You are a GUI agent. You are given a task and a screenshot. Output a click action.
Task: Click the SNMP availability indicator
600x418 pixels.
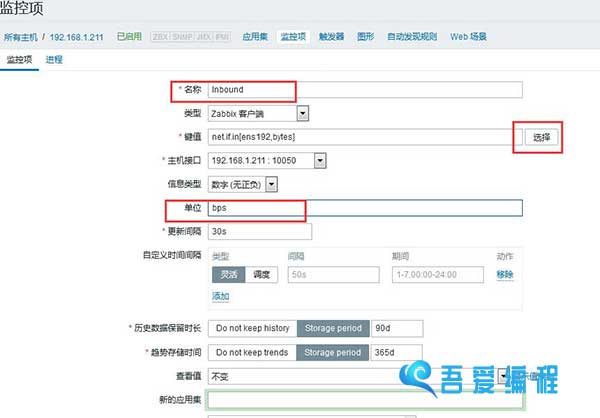182,37
